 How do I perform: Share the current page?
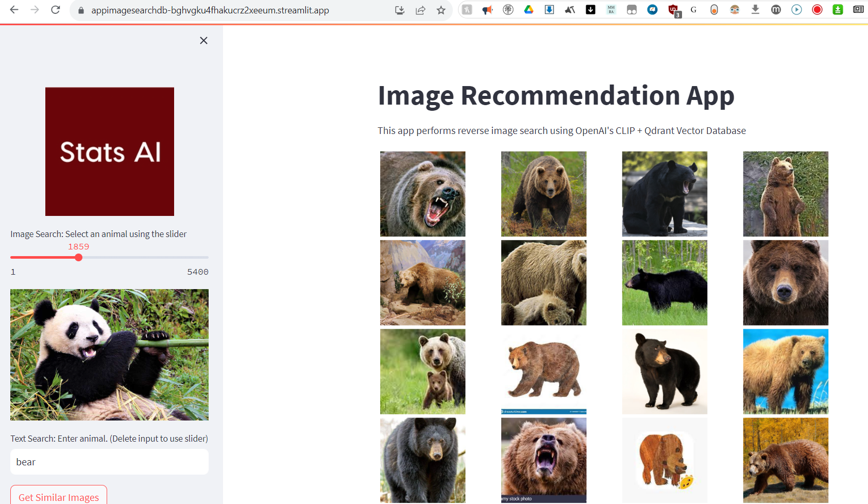tap(420, 10)
